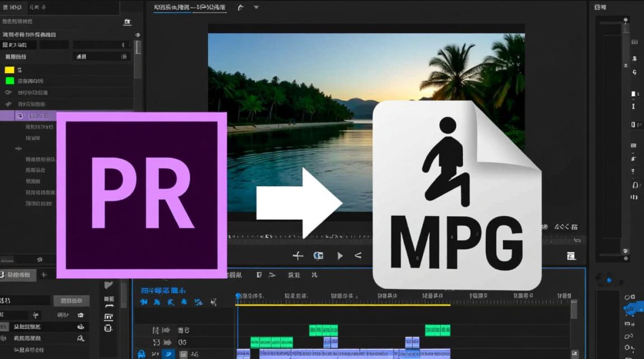
Task: Click the flag icon atop the strip left of timeline
Action: pyautogui.click(x=109, y=286)
